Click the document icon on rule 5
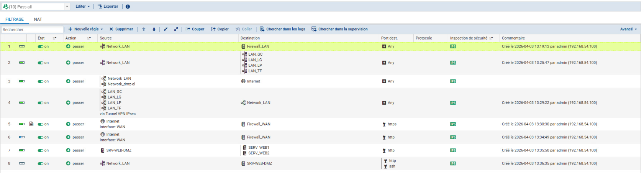This screenshot has width=644, height=173. point(31,124)
